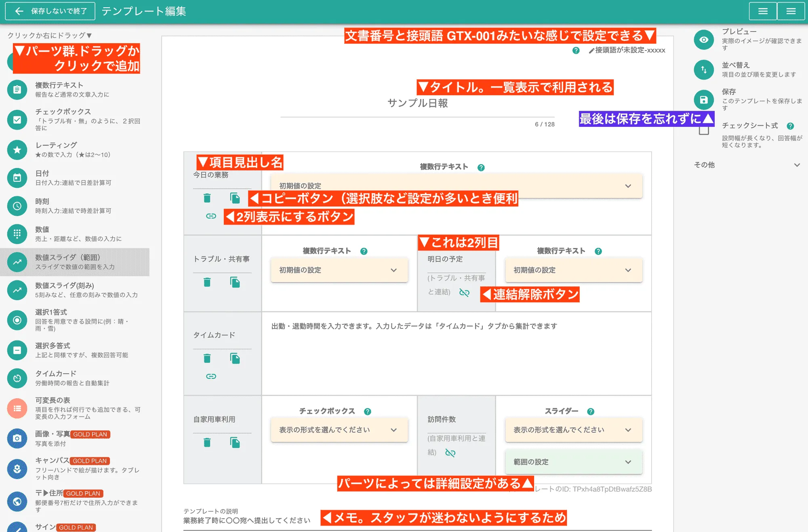Click 保存しないで終了 button
The image size is (808, 532).
50,11
